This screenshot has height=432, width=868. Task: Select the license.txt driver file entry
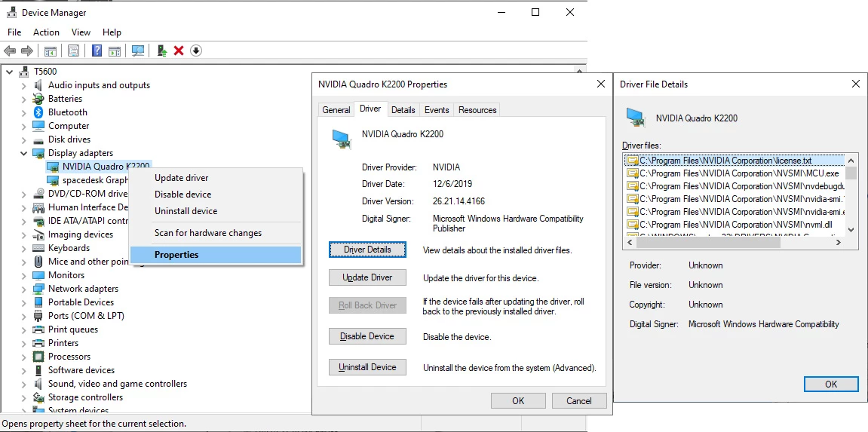coord(734,161)
